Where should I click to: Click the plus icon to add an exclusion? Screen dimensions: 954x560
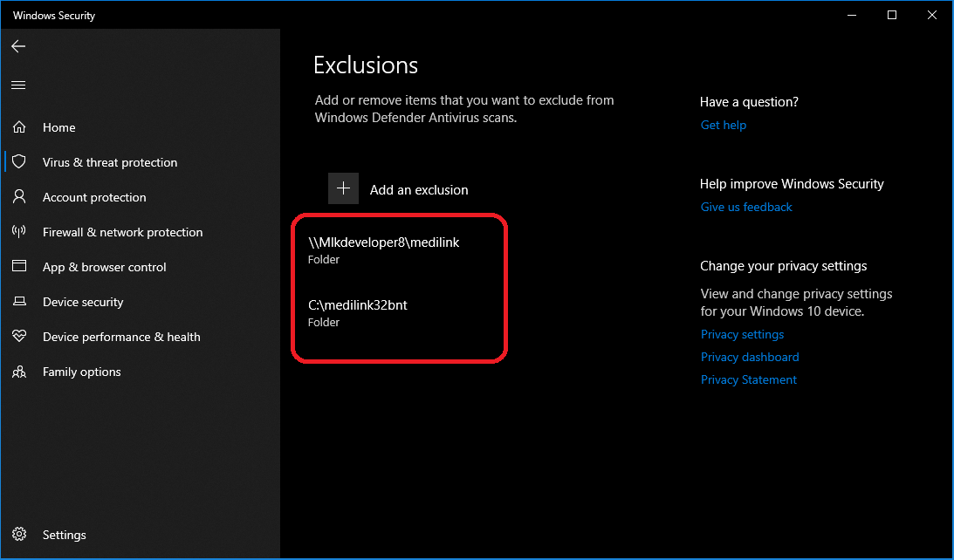point(343,188)
